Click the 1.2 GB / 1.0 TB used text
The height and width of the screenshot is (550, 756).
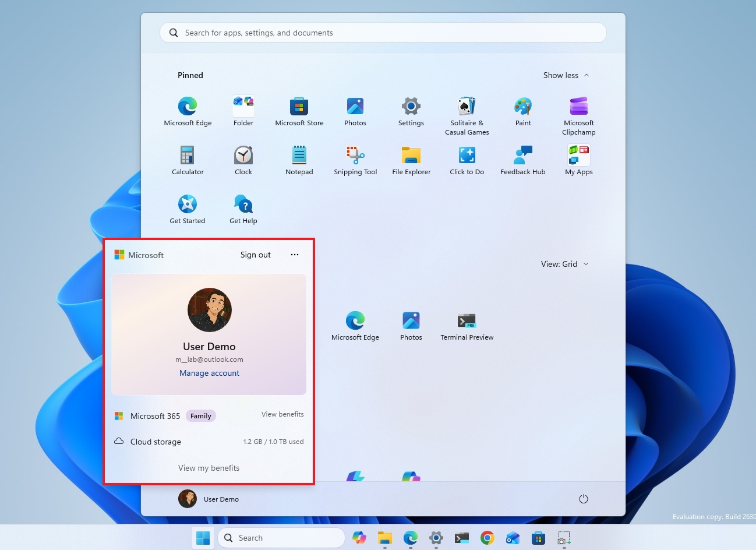(x=273, y=442)
